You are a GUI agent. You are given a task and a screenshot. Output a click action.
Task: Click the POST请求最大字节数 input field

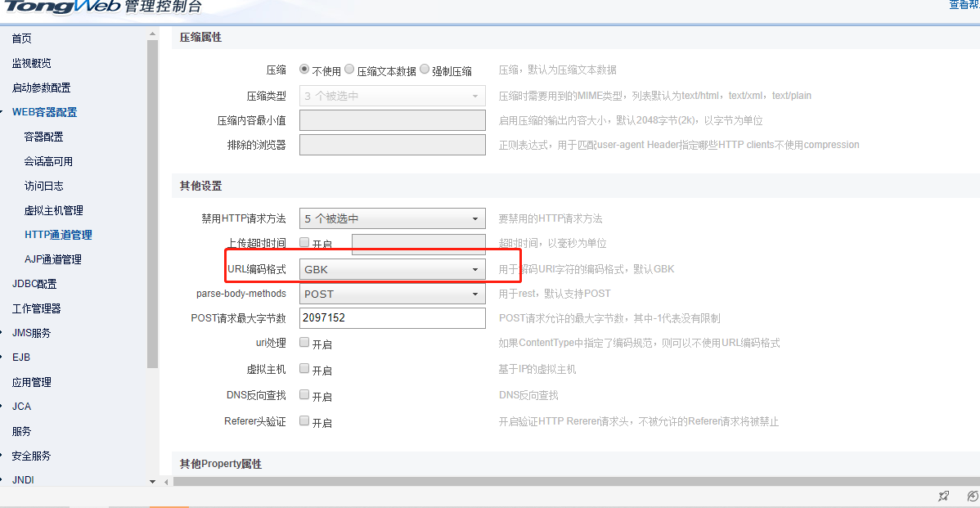pos(392,318)
